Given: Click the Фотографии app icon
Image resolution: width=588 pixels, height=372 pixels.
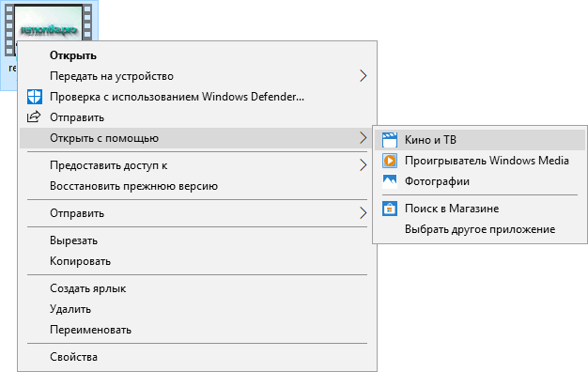Looking at the screenshot, I should 390,181.
